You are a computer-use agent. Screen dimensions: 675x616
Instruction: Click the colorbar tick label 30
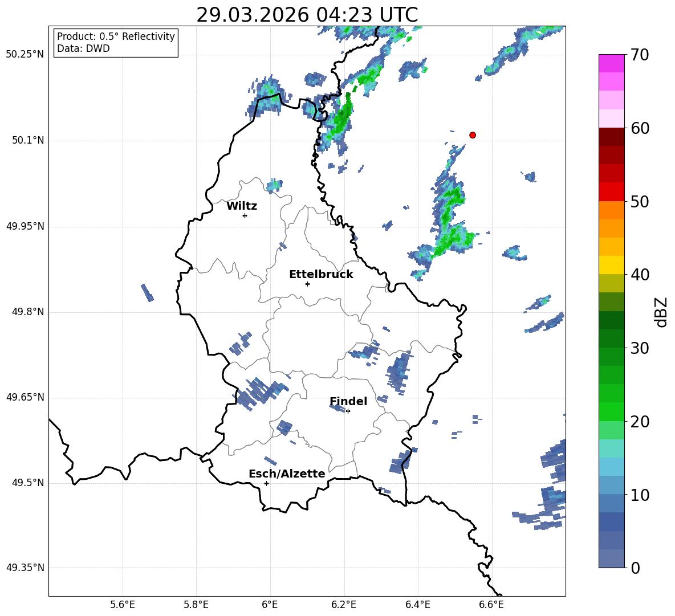click(640, 348)
